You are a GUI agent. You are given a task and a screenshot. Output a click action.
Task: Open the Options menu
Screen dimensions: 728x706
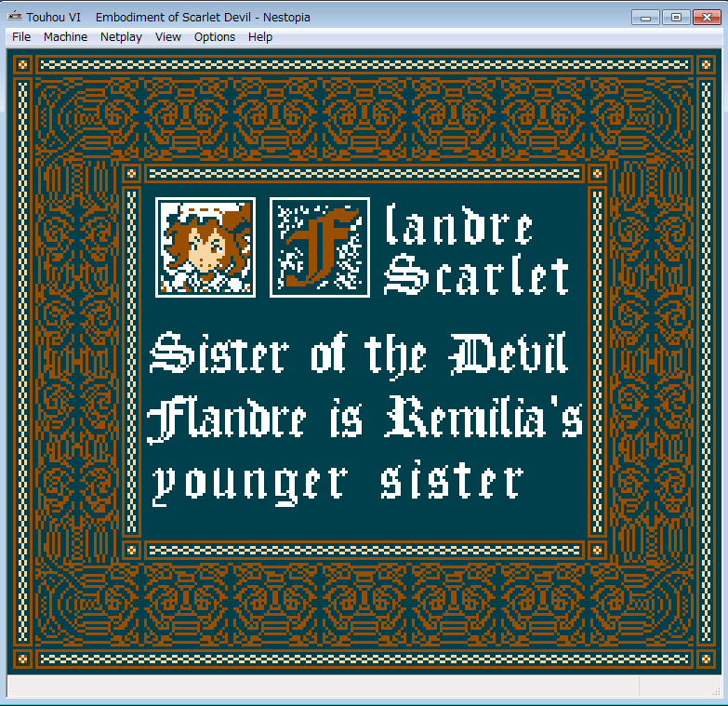(215, 36)
